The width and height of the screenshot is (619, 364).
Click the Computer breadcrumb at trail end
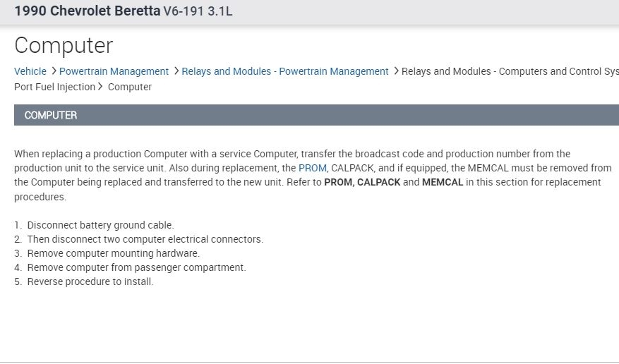tap(130, 87)
